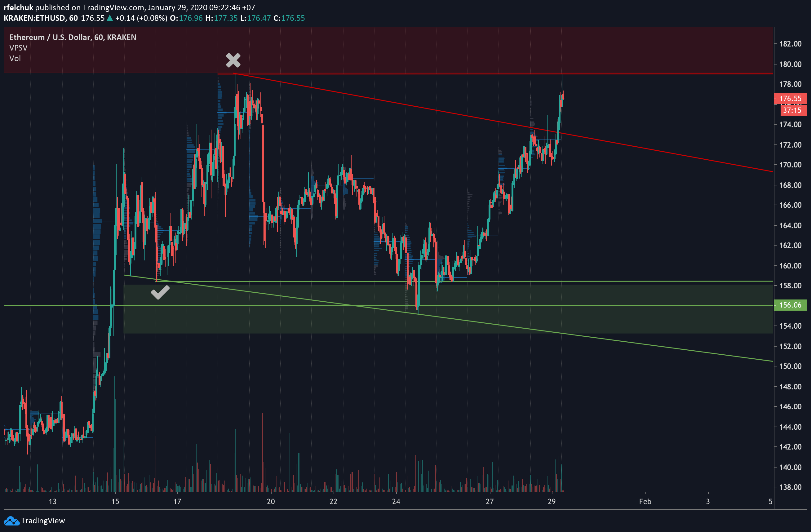Click the 144.00 price axis label
Image resolution: width=811 pixels, height=532 pixels.
(x=791, y=427)
